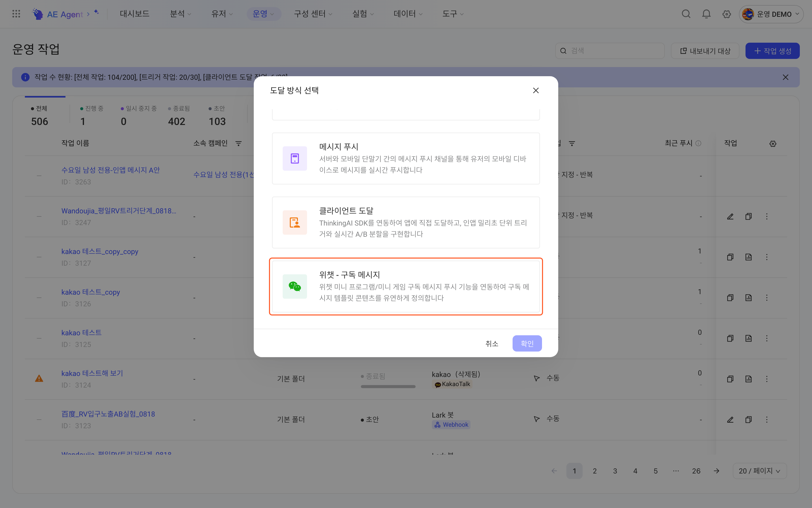Switch to the 초안 status tab

217,115
